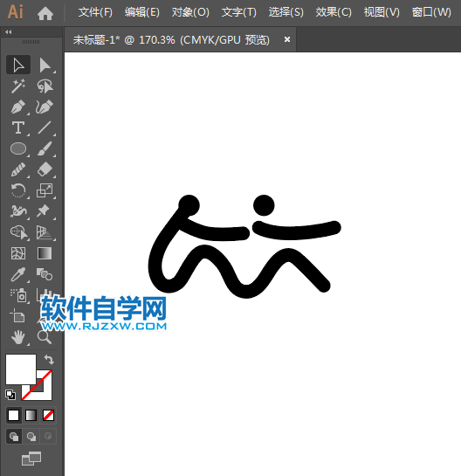Select the Line Segment tool

tap(45, 128)
